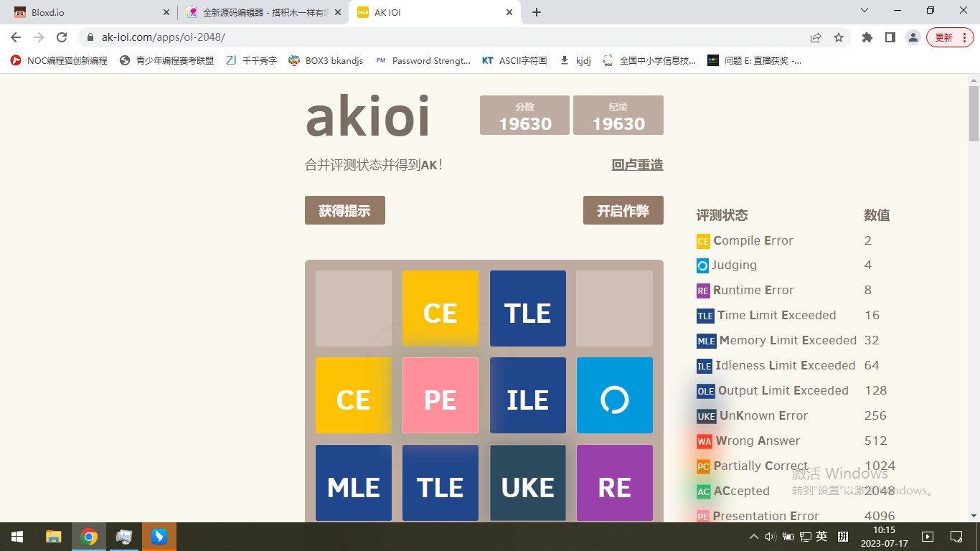This screenshot has height=551, width=980.
Task: Open the blue app icon in the taskbar
Action: pos(159,537)
